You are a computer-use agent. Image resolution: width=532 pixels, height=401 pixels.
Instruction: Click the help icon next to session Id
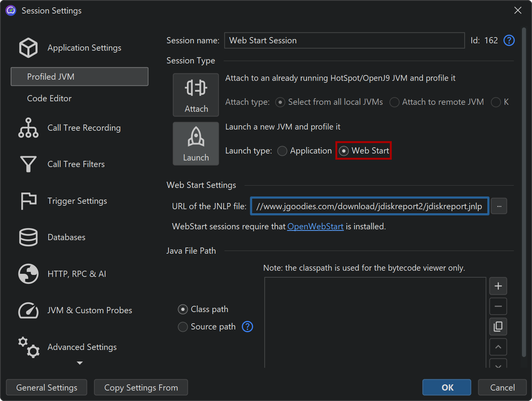point(509,41)
